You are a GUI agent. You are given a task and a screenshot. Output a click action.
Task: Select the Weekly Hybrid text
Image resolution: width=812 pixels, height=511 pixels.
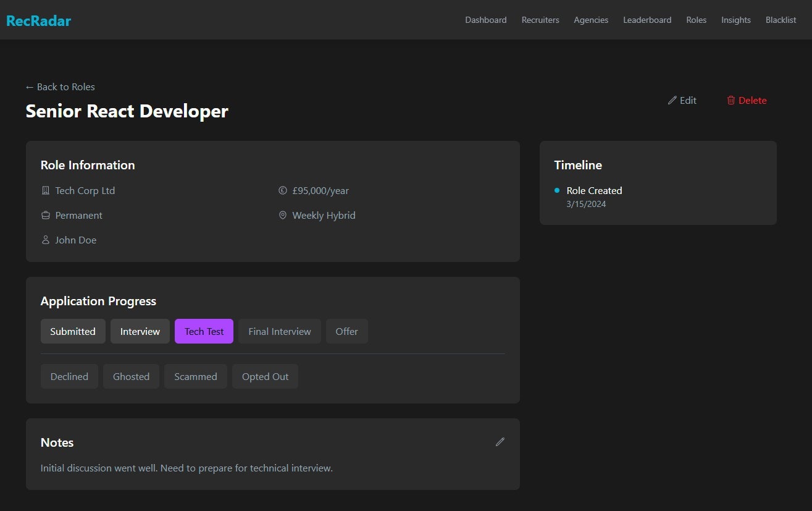click(x=324, y=216)
